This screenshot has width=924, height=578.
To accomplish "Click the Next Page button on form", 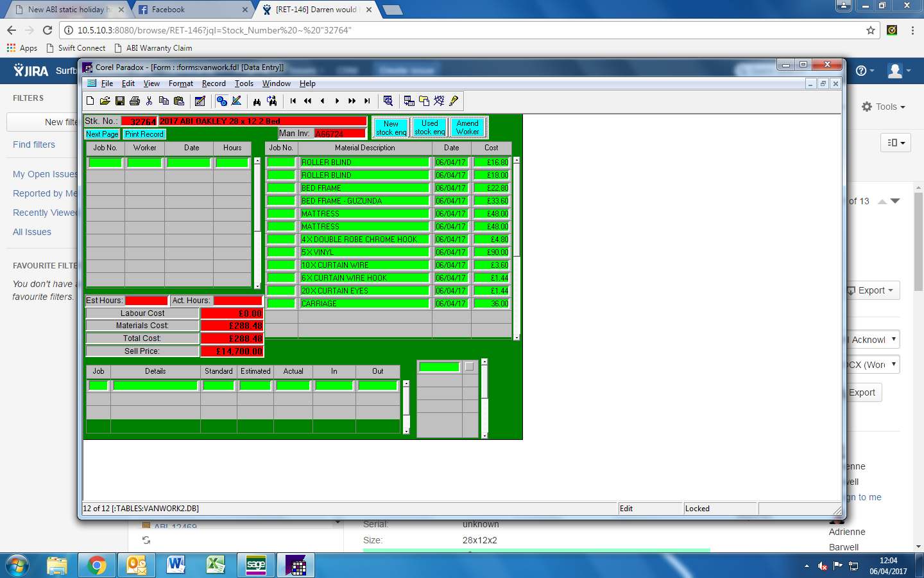I will point(102,134).
